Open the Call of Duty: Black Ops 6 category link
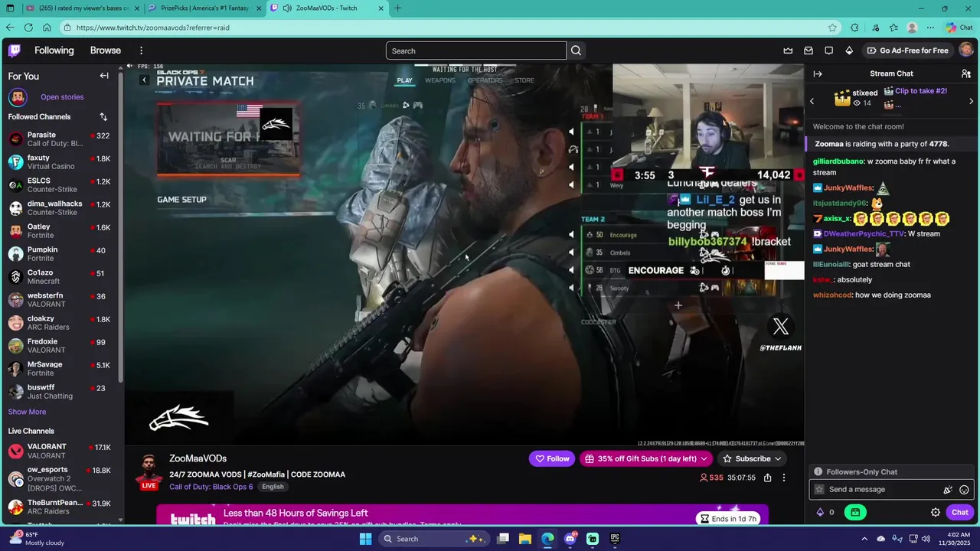Viewport: 980px width, 551px height. (211, 487)
